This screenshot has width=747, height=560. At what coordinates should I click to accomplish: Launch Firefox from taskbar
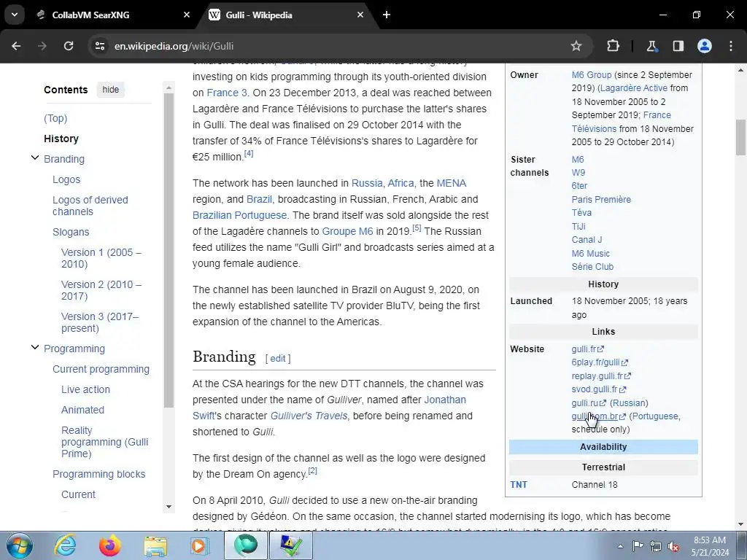pos(110,545)
